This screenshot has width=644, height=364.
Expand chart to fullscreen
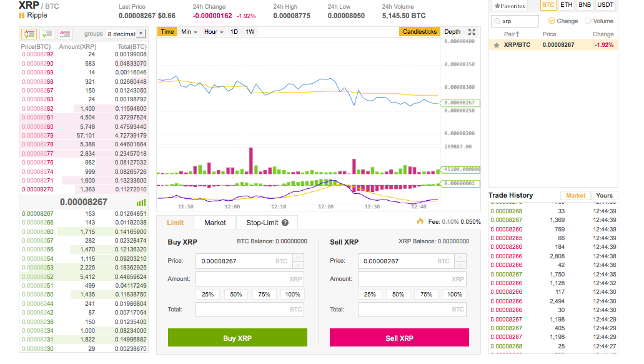click(472, 32)
